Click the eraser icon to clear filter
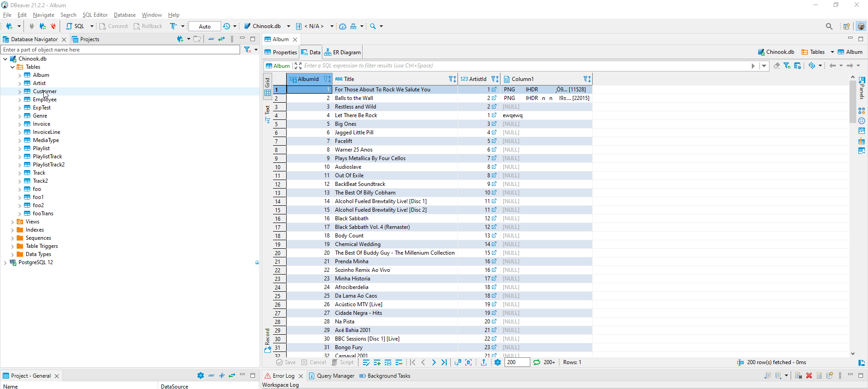 pos(777,66)
